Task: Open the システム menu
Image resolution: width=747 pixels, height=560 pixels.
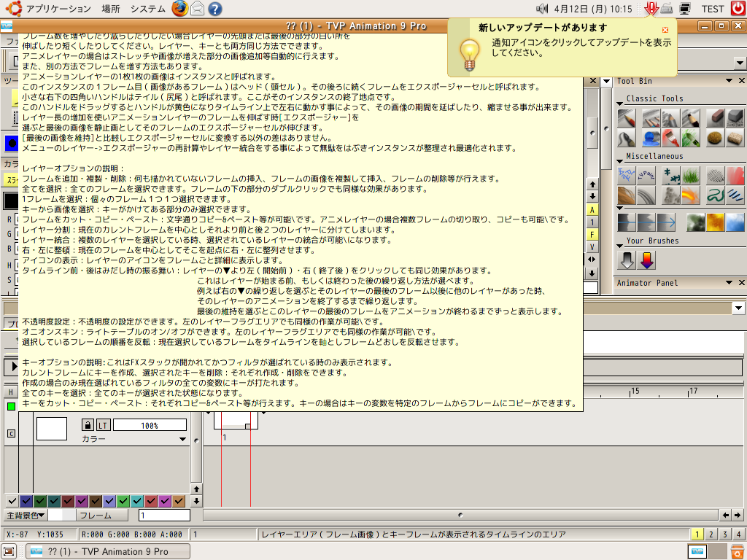Action: pyautogui.click(x=147, y=9)
